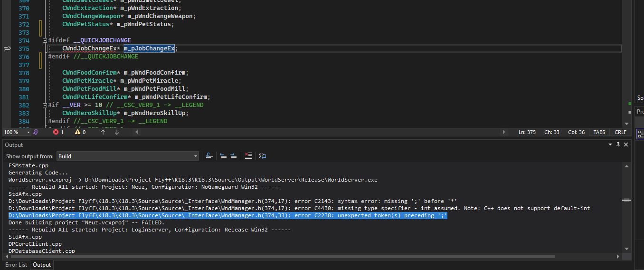Click the Ln: 375 line number indicator
Screen dimensions: 644x270
click(527, 132)
